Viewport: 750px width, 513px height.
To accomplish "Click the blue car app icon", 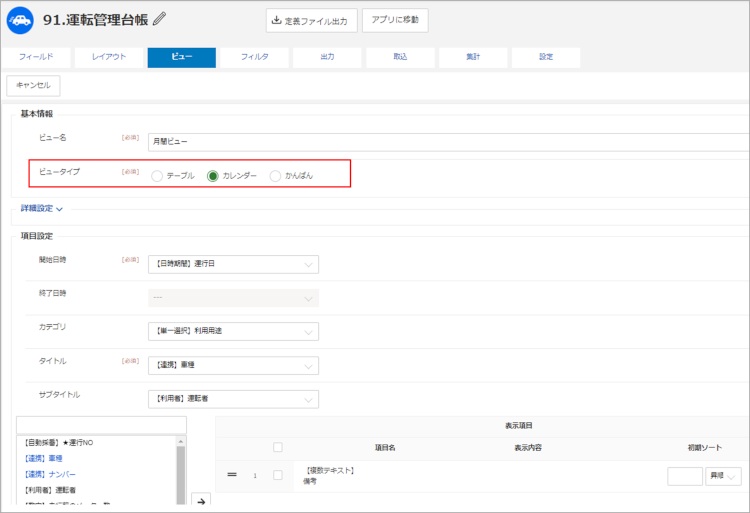I will (x=20, y=21).
